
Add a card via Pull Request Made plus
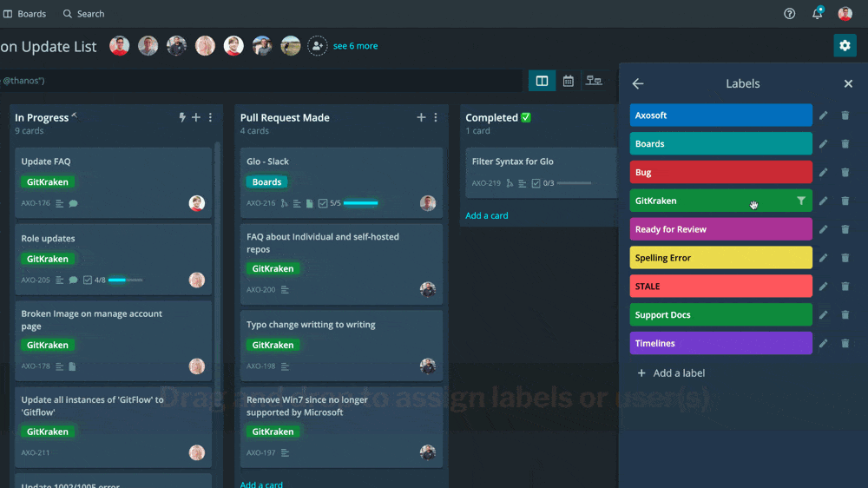point(421,117)
